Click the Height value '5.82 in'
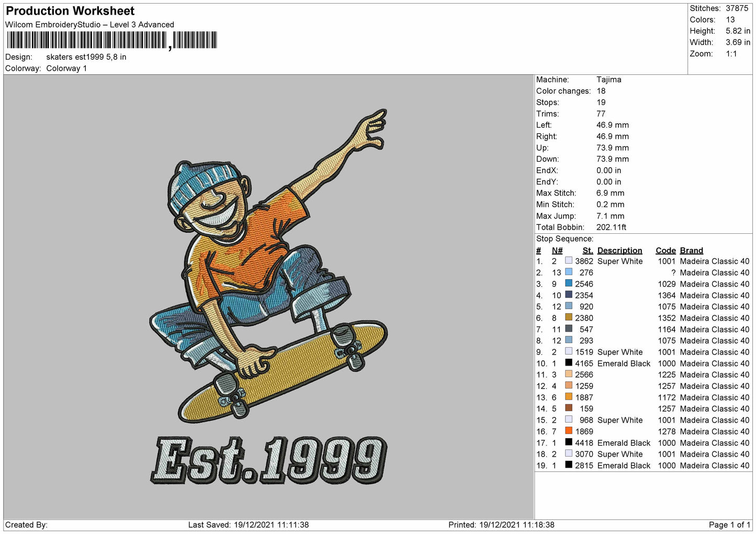Image resolution: width=756 pixels, height=534 pixels. (738, 31)
